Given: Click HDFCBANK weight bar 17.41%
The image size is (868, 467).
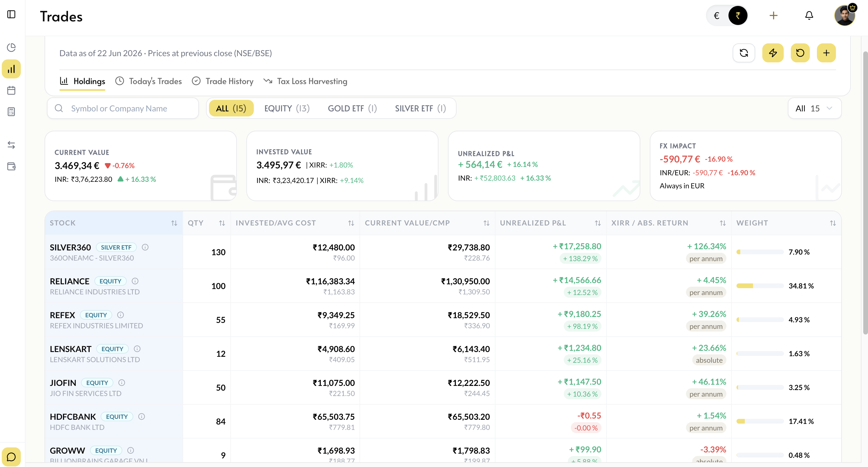Looking at the screenshot, I should (760, 422).
